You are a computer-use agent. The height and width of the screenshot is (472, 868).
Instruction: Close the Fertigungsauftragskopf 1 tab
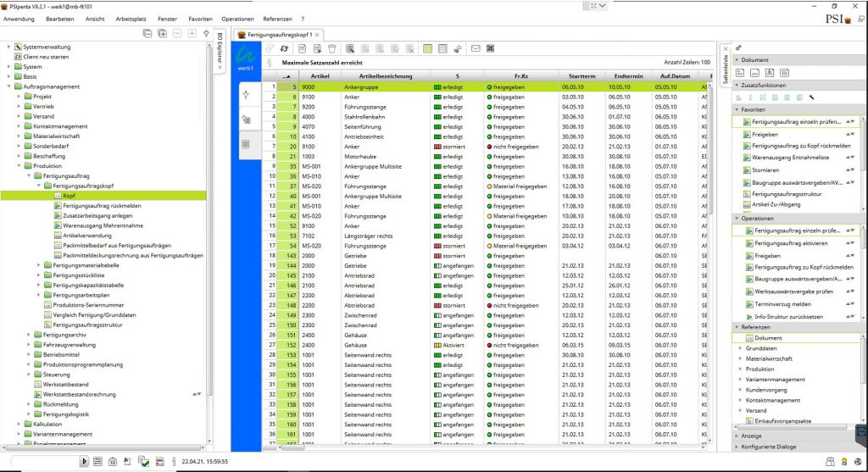(318, 35)
